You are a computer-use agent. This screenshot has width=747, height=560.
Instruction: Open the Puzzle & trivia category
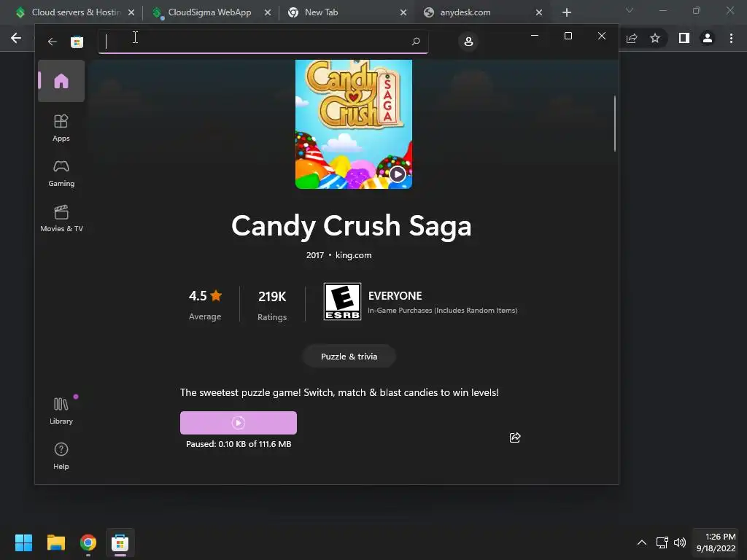[349, 356]
